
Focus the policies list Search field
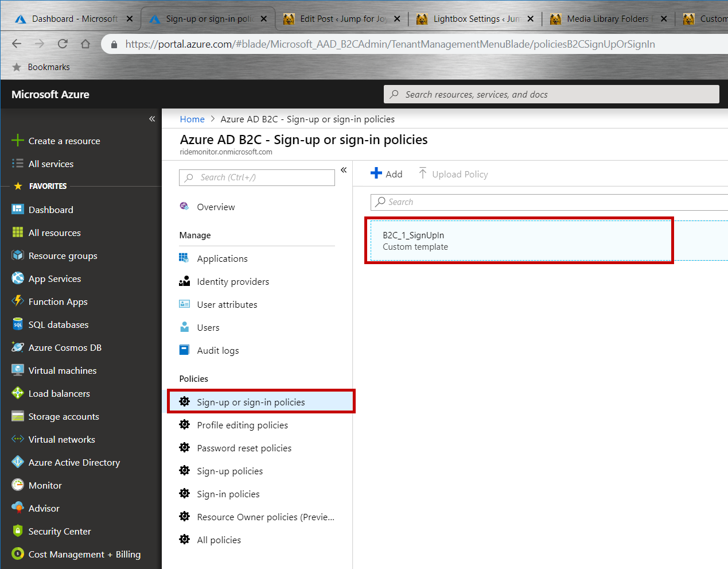(x=549, y=202)
